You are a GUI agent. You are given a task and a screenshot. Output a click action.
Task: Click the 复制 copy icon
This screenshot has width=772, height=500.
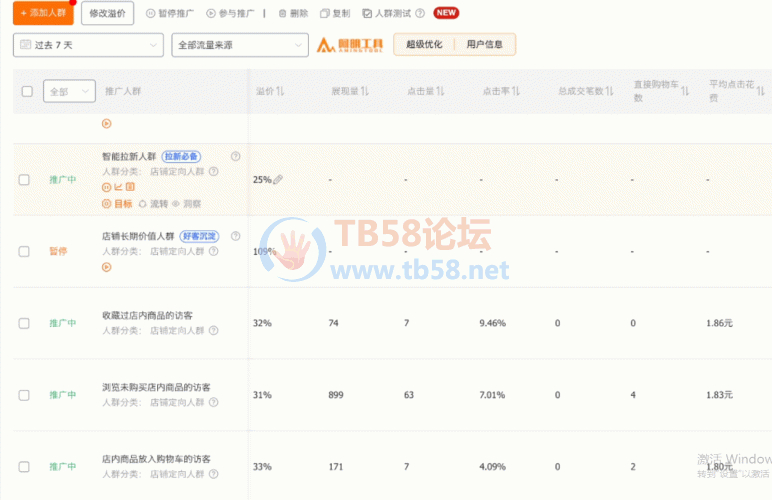(x=324, y=14)
